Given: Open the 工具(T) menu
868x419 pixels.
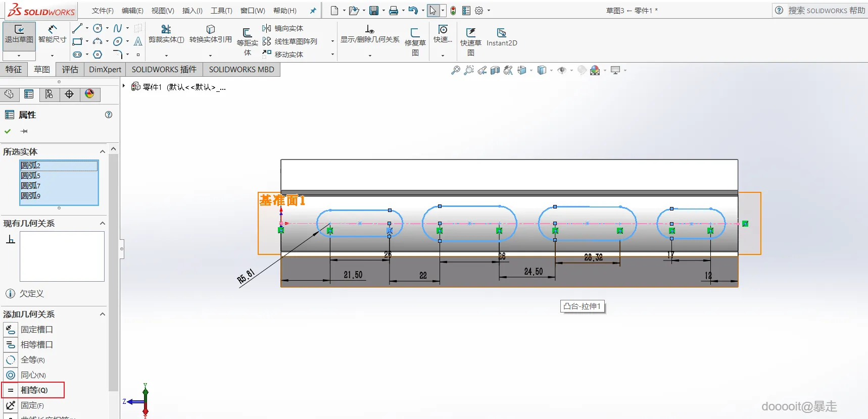Looking at the screenshot, I should coord(221,11).
